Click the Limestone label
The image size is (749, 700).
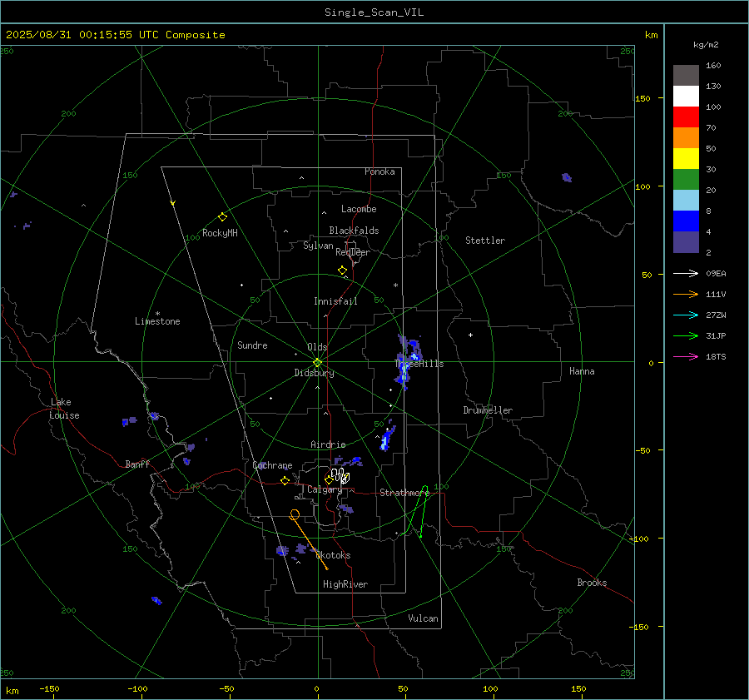point(157,321)
